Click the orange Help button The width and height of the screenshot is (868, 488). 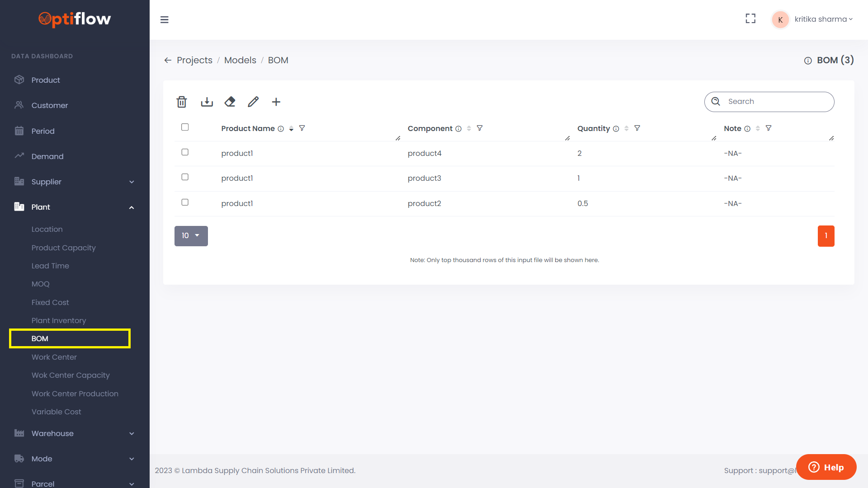[826, 467]
